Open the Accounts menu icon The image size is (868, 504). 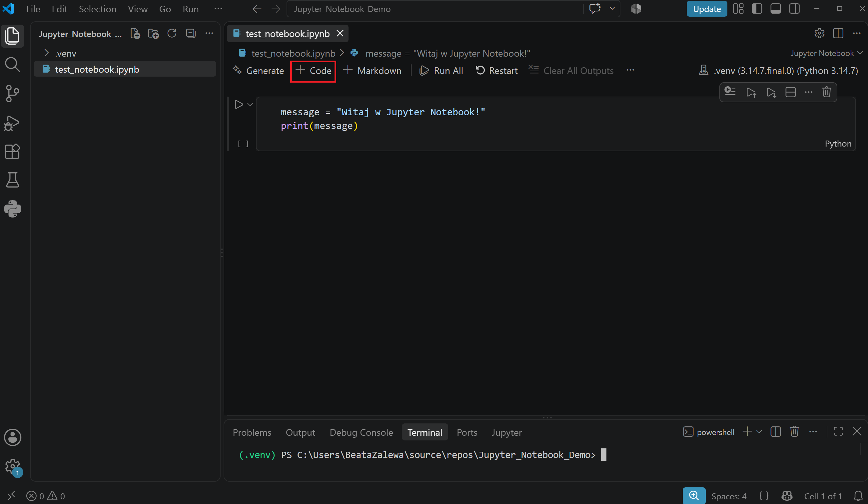tap(12, 437)
